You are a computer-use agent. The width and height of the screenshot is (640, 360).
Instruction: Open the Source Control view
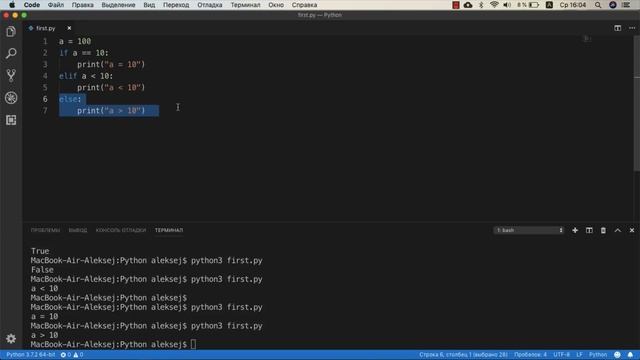point(11,75)
